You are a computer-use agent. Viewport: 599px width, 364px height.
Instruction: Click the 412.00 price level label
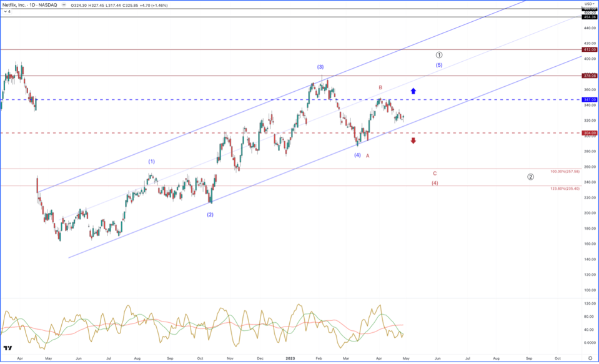click(590, 49)
